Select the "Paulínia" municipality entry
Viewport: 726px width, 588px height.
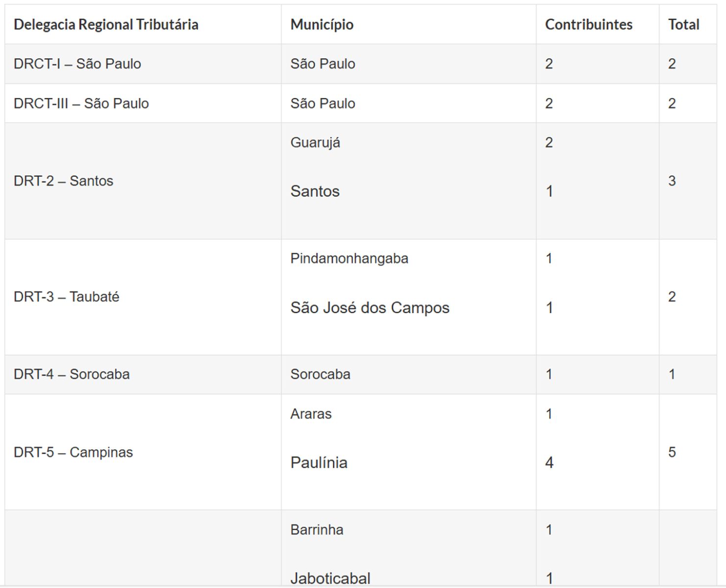point(319,463)
